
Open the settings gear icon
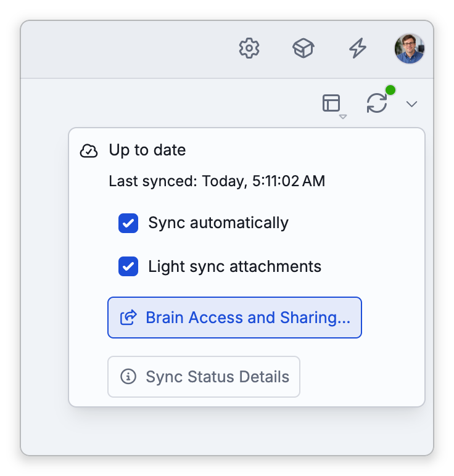tap(249, 48)
